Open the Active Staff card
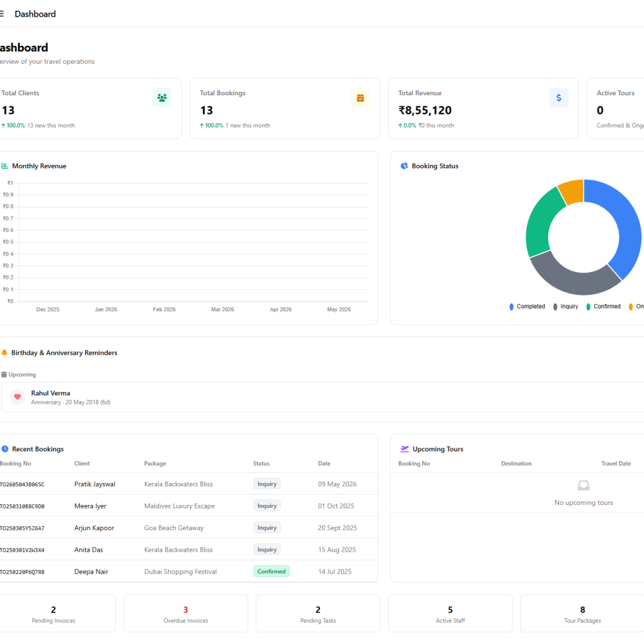Image resolution: width=644 pixels, height=644 pixels. [x=450, y=614]
